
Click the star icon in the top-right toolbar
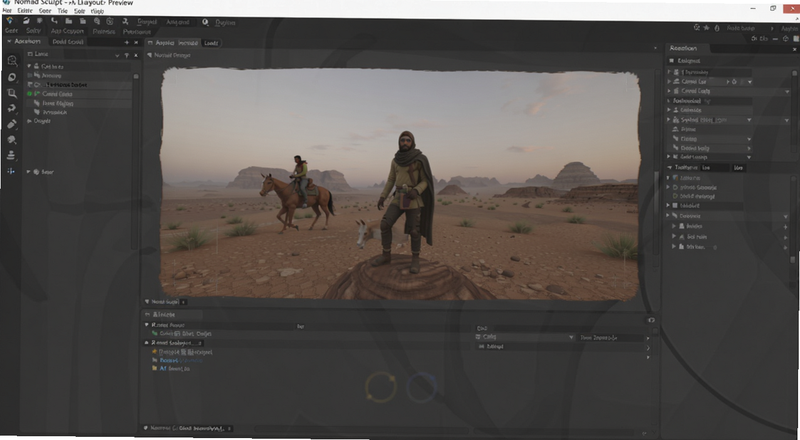707,28
